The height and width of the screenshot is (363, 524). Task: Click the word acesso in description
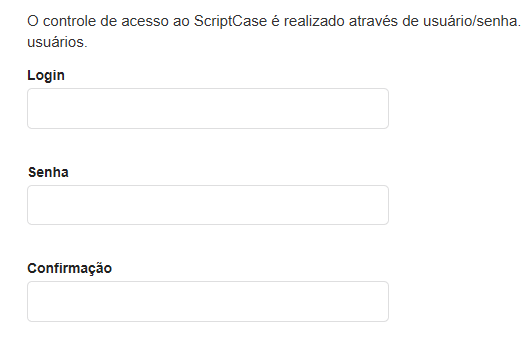(x=145, y=21)
